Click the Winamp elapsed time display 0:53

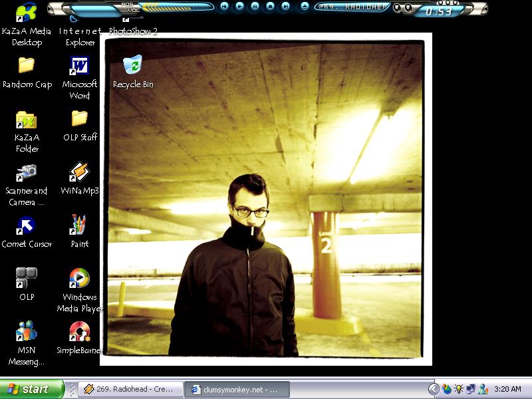(439, 11)
